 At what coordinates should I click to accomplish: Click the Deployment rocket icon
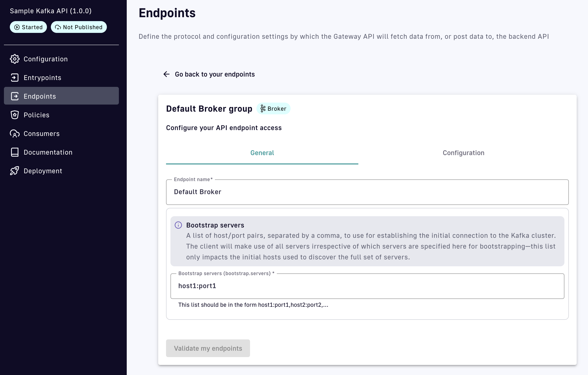point(15,171)
